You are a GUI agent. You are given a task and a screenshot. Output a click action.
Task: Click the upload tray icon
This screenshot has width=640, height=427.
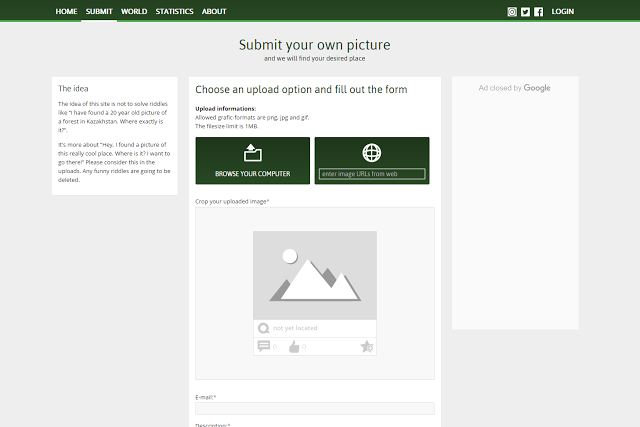pyautogui.click(x=253, y=153)
